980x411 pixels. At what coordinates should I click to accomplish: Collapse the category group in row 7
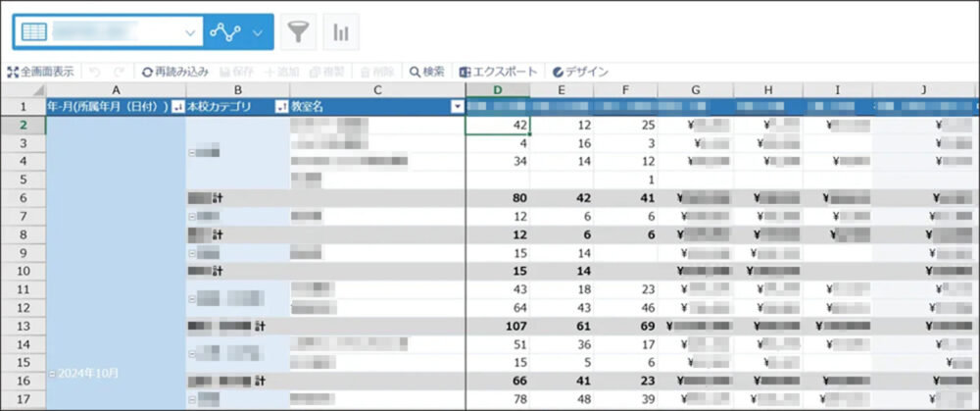point(191,217)
